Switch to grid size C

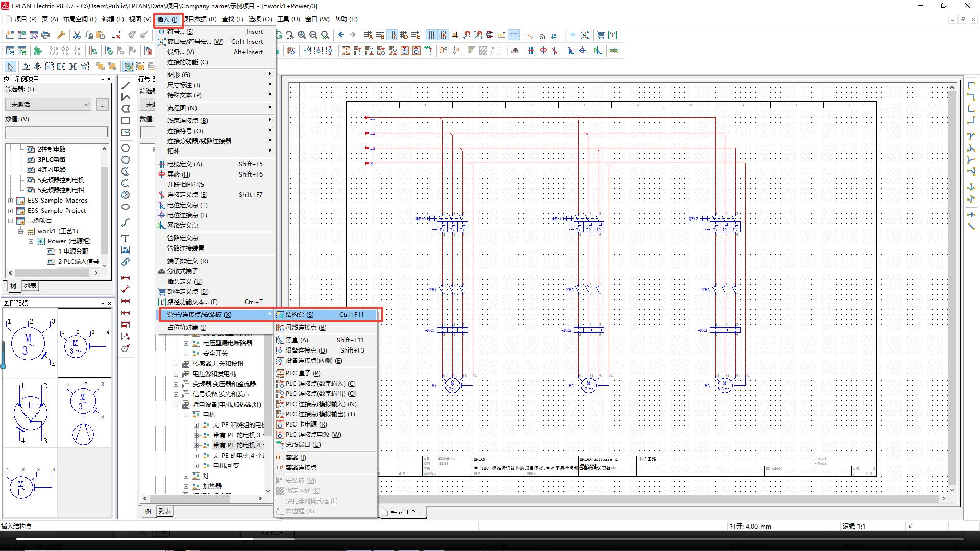point(392,35)
